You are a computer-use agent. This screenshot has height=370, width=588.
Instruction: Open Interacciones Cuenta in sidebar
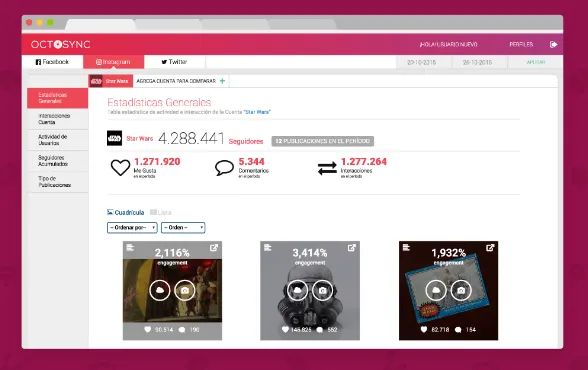(57, 119)
